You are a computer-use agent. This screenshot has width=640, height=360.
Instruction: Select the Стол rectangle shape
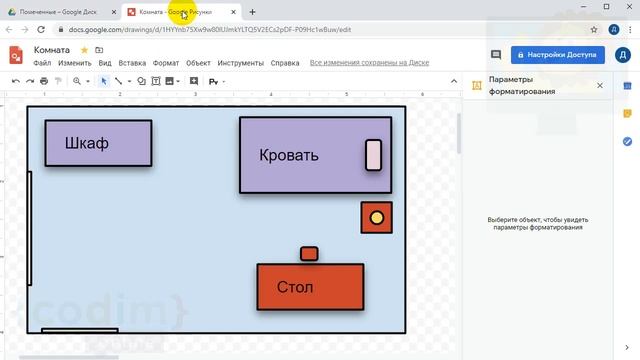point(310,287)
